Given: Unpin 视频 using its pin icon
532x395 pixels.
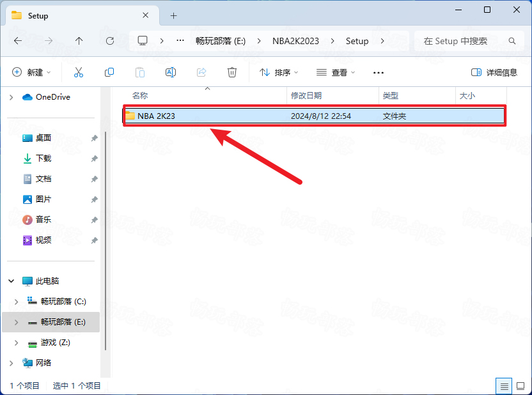Looking at the screenshot, I should click(95, 240).
